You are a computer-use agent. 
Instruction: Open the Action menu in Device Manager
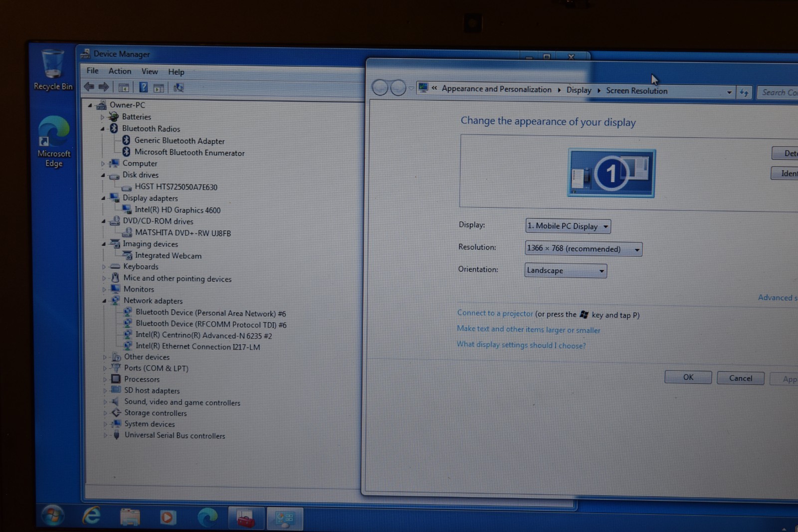click(120, 71)
